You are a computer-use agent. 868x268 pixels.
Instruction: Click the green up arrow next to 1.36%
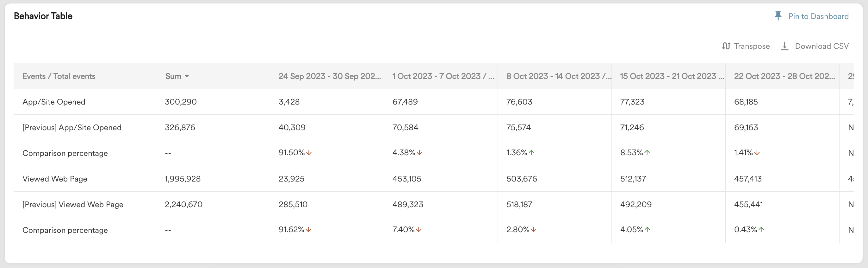tap(531, 153)
